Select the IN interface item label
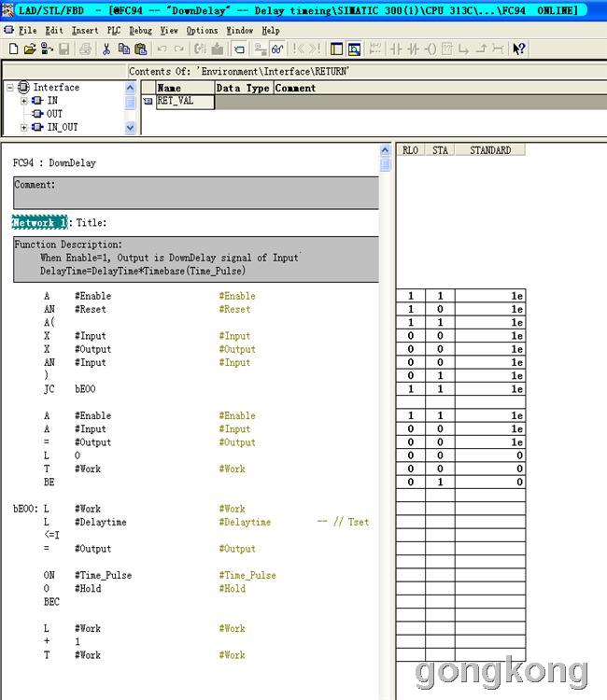Viewport: 607px width, 700px height. click(52, 101)
